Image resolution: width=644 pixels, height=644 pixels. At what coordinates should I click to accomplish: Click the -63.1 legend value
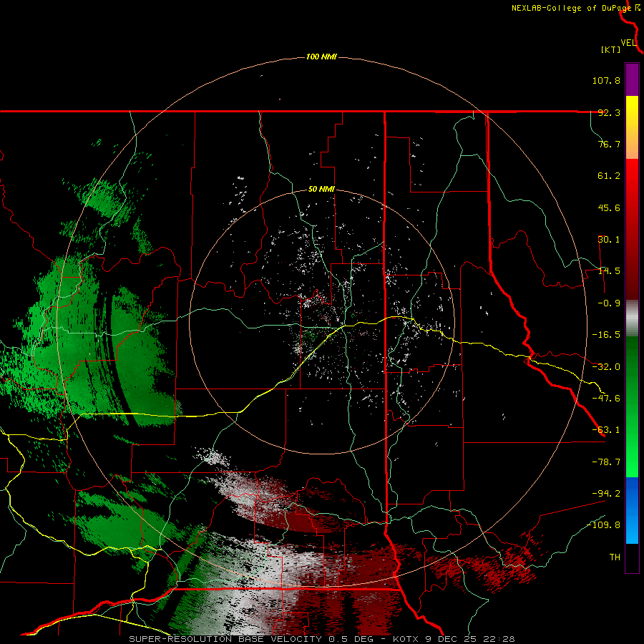pos(606,430)
